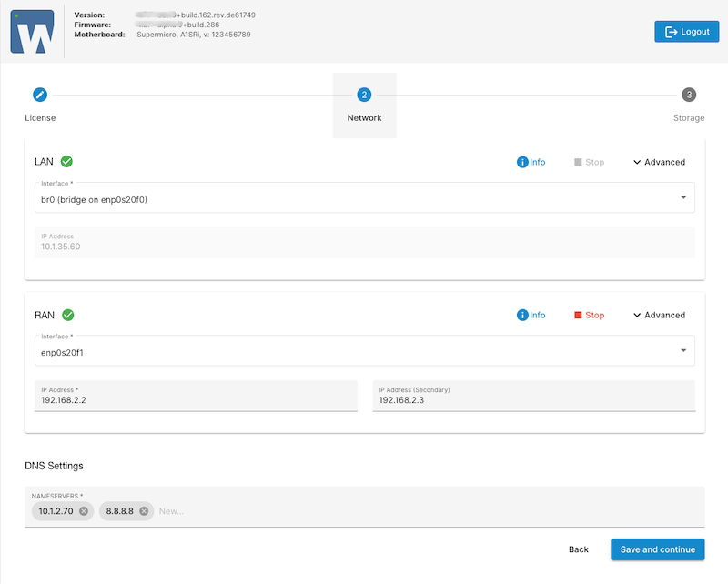Open the LAN Interface dropdown
Screen dimensions: 728x584
coord(364,198)
